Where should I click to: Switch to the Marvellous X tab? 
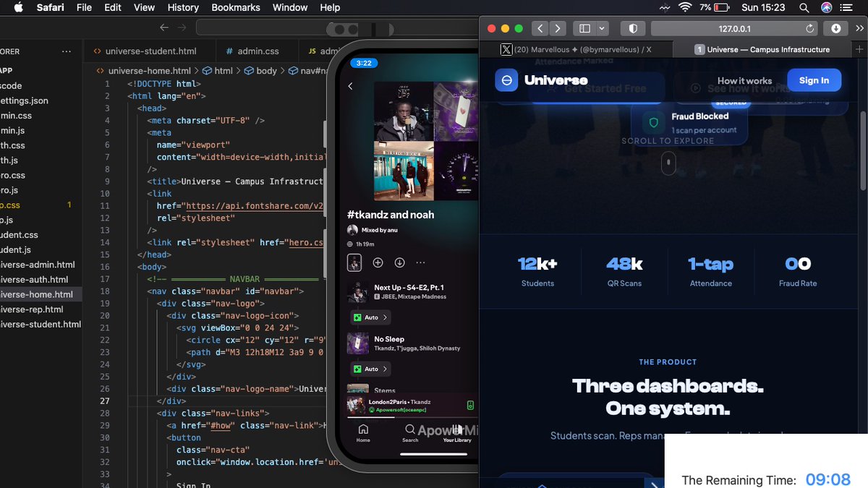coord(576,49)
